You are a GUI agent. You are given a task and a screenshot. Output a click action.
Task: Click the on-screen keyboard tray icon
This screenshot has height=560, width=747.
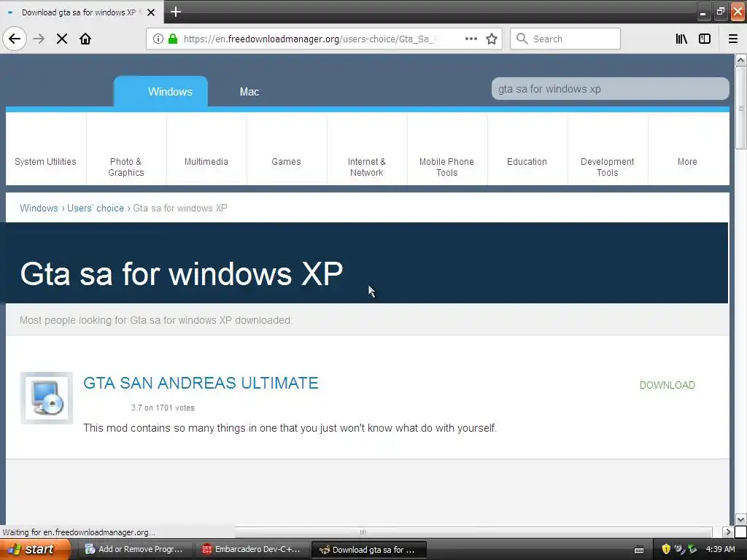pos(639,550)
